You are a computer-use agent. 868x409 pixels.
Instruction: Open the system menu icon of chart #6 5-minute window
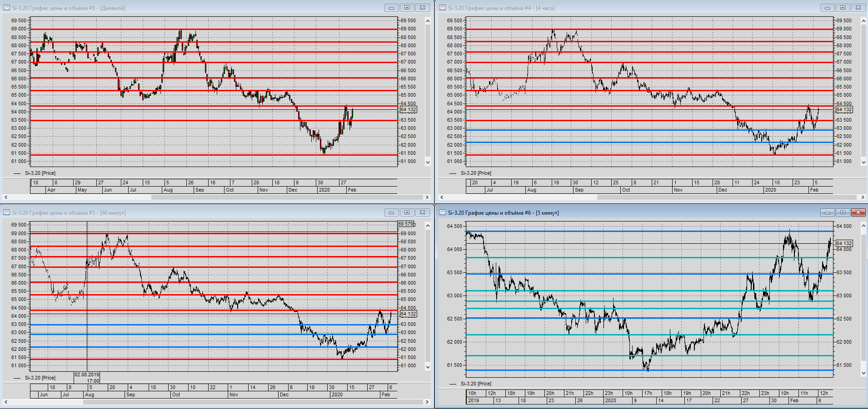coord(442,212)
